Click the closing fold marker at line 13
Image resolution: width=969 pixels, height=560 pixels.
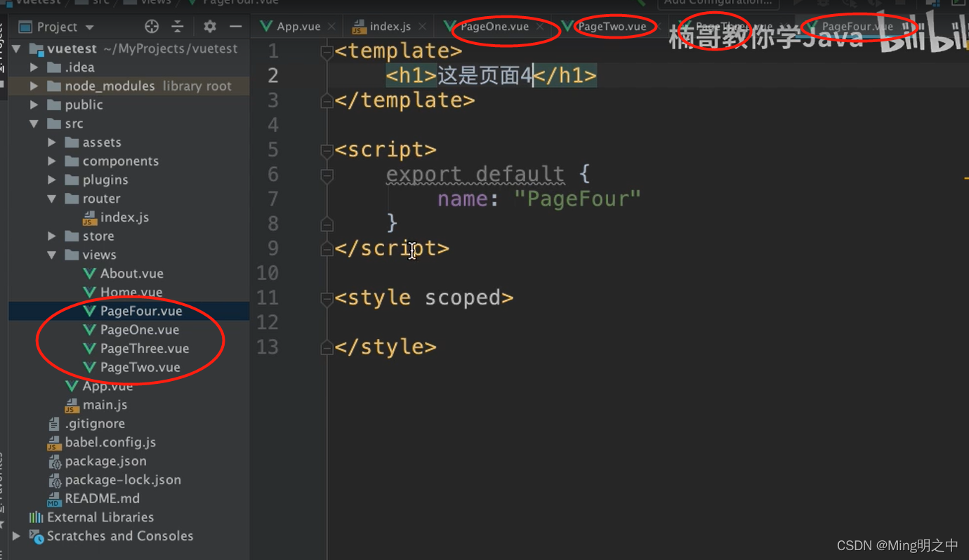tap(327, 347)
